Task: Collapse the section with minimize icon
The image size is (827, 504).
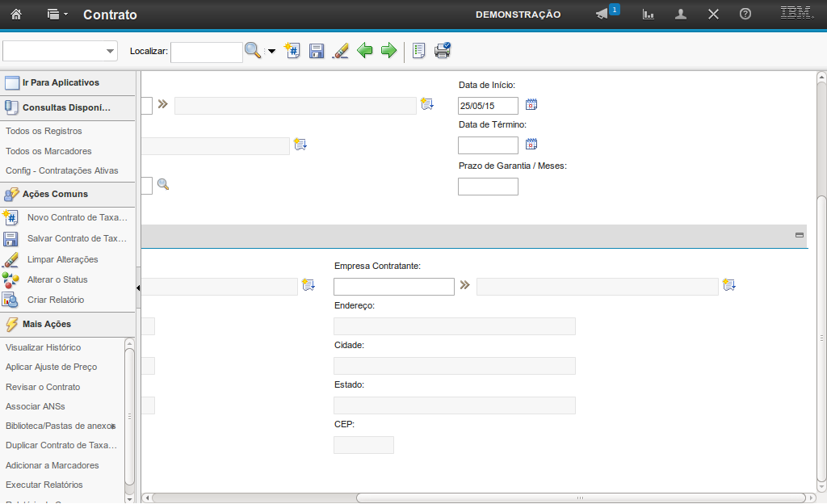Action: [800, 235]
